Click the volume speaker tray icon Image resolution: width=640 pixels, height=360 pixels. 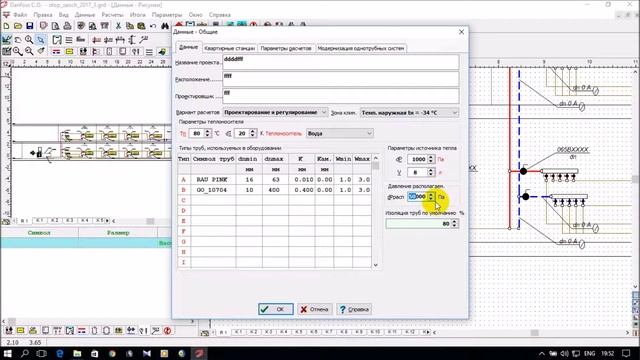(x=564, y=353)
